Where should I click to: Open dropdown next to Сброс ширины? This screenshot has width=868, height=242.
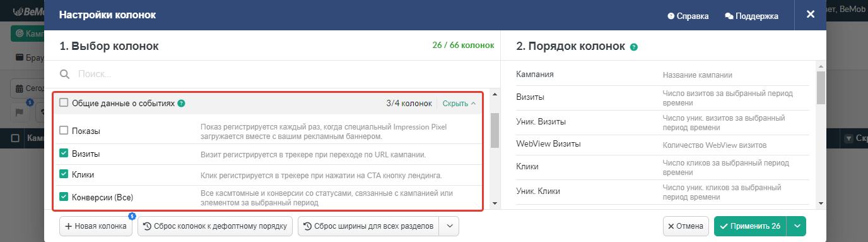pos(449,226)
